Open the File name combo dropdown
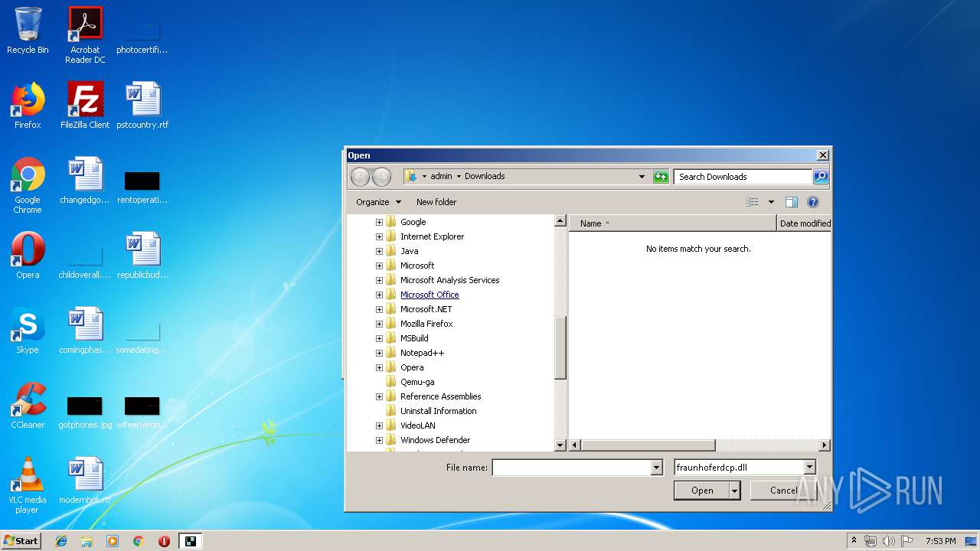The height and width of the screenshot is (551, 980). pos(656,468)
